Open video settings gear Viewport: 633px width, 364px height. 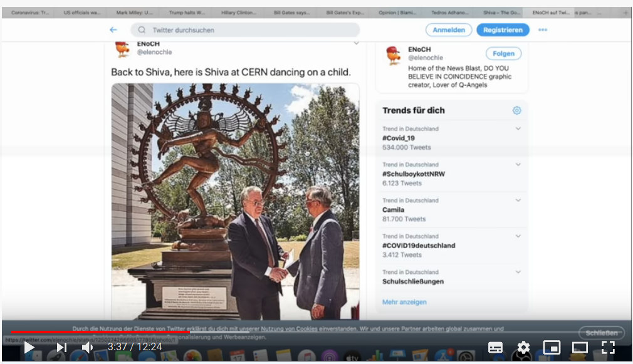[x=523, y=348]
